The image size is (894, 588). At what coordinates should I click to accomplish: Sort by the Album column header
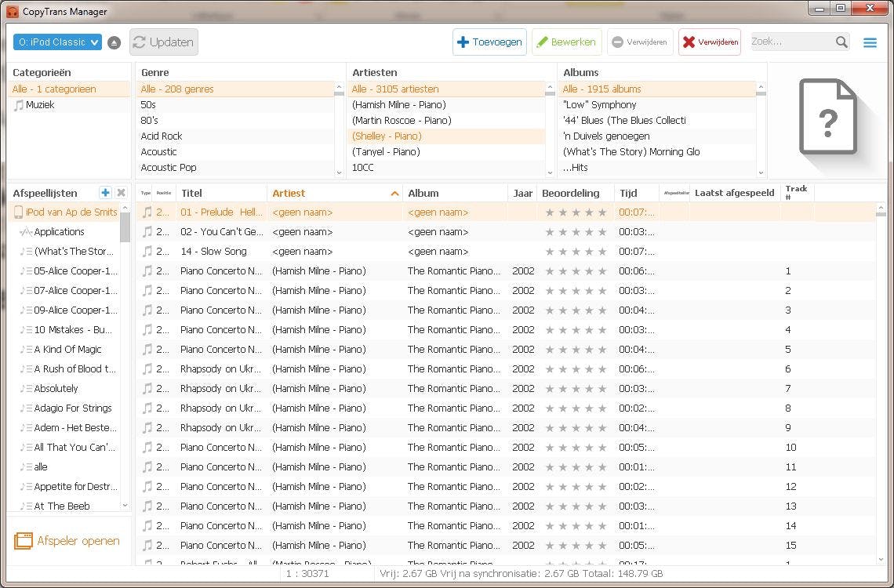click(455, 193)
